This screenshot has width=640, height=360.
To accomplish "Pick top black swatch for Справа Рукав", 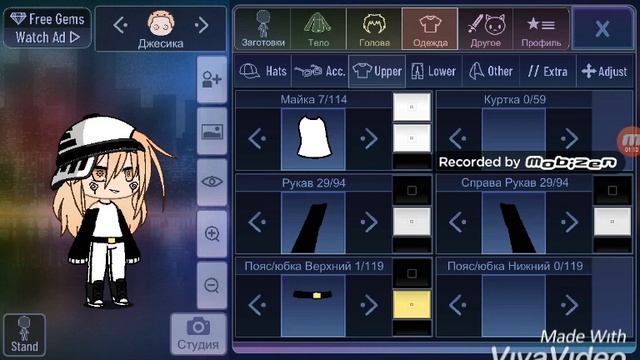I will click(x=612, y=191).
